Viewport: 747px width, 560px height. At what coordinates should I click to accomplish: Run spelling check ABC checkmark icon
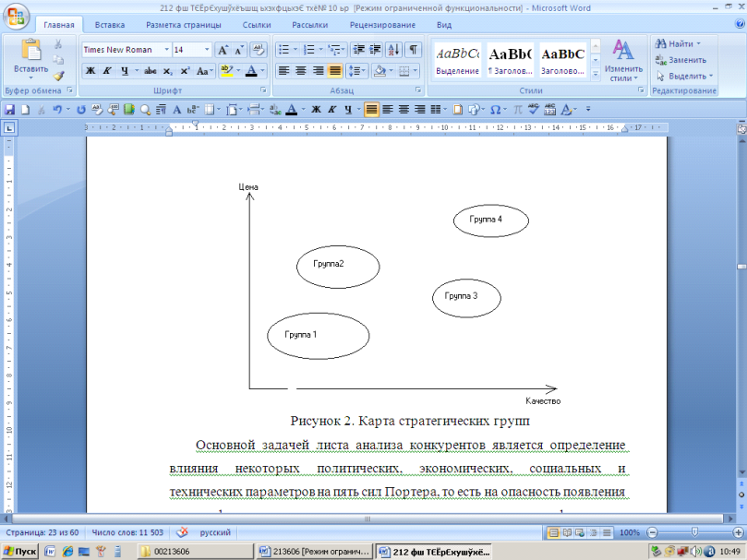click(533, 110)
